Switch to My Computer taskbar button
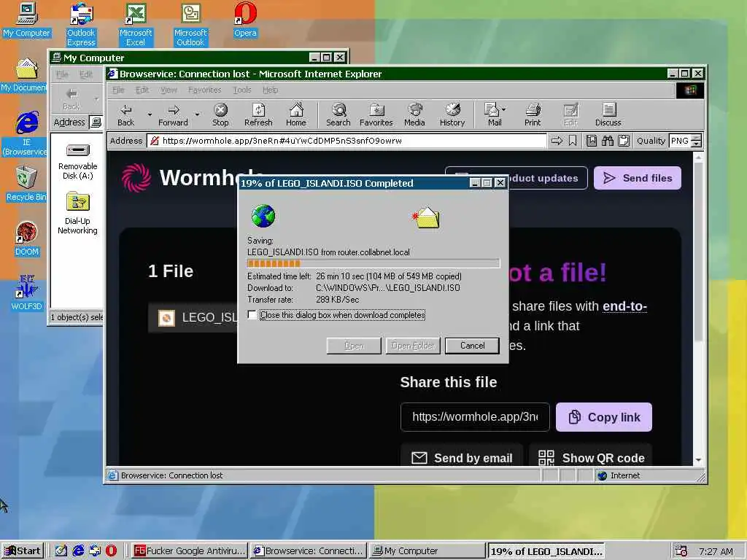Viewport: 747px width, 560px height. point(427,551)
